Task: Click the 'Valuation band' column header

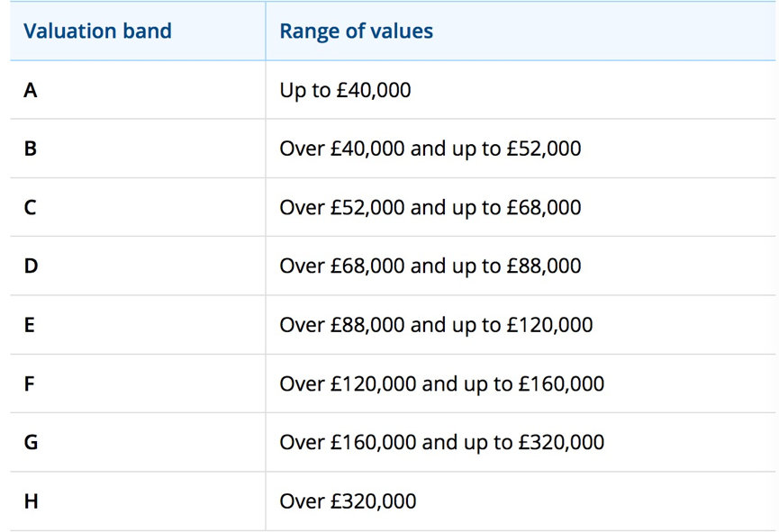Action: pyautogui.click(x=97, y=32)
